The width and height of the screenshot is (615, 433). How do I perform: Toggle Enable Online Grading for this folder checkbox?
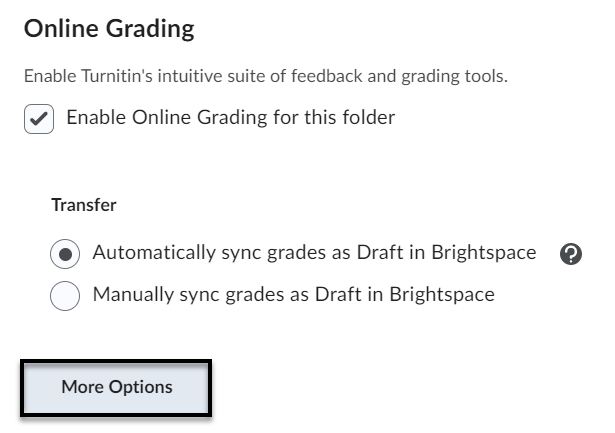[38, 119]
